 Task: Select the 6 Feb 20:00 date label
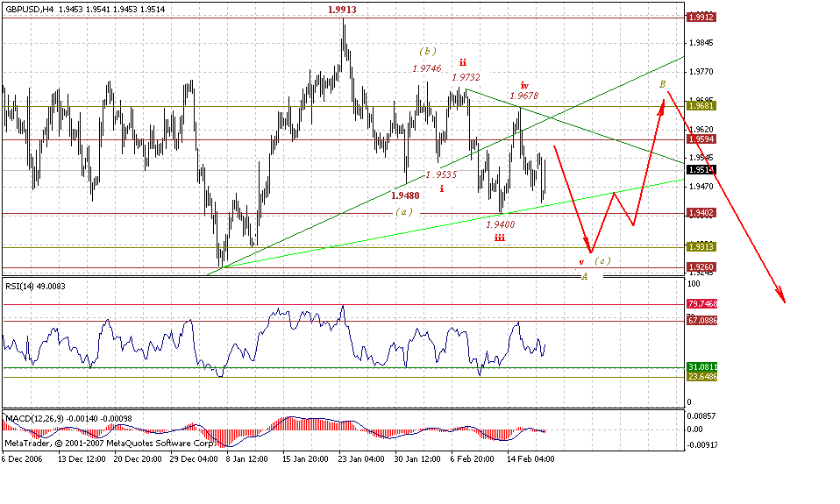point(472,459)
